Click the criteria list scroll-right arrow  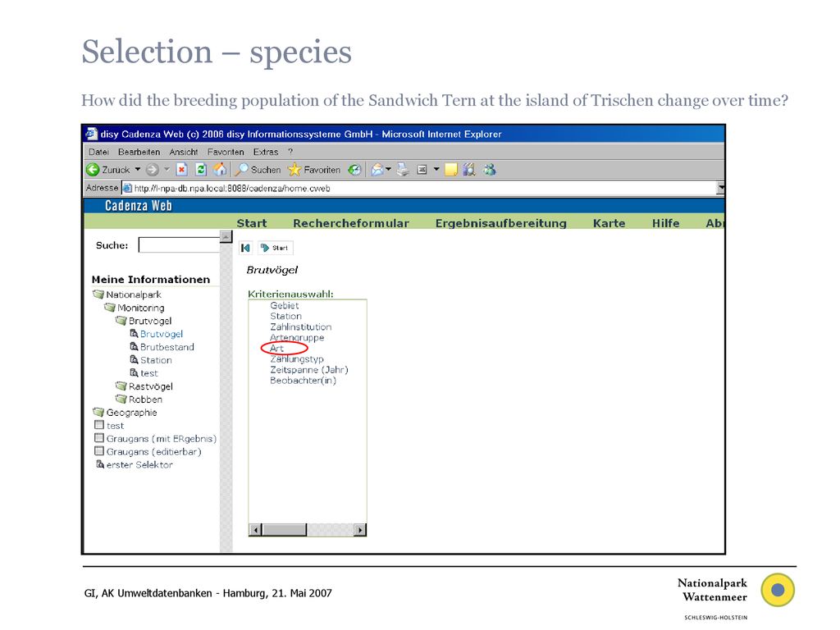point(361,530)
